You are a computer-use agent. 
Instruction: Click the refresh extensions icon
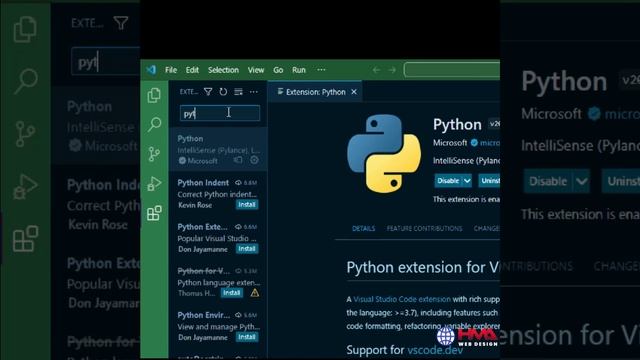click(x=223, y=92)
